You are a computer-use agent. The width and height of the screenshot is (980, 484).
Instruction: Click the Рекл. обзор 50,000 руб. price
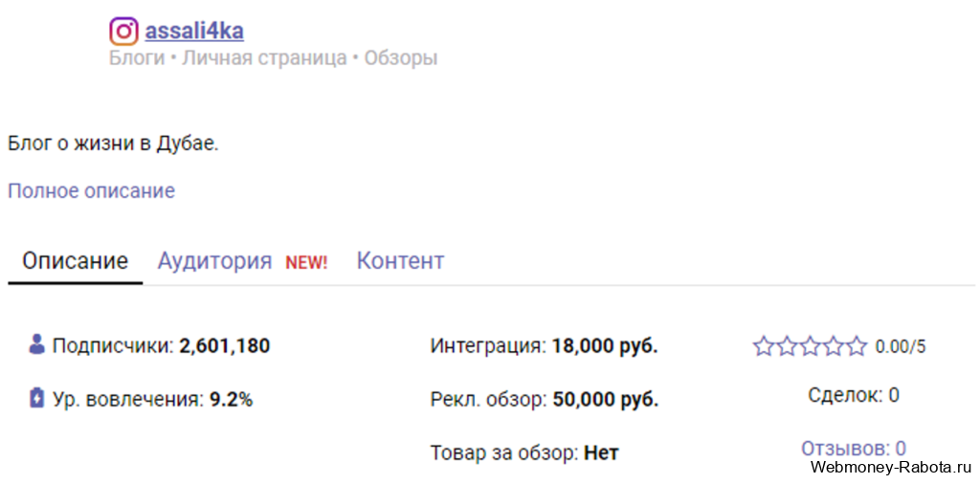(x=545, y=399)
